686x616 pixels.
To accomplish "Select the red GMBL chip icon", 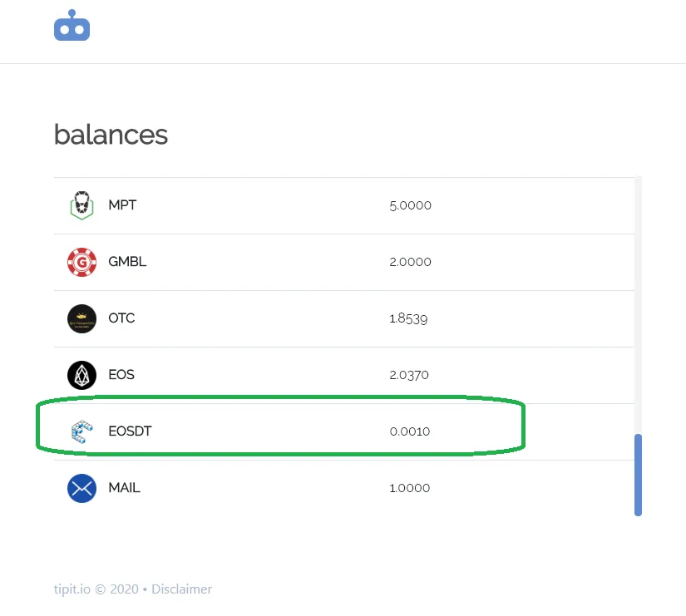I will [81, 262].
